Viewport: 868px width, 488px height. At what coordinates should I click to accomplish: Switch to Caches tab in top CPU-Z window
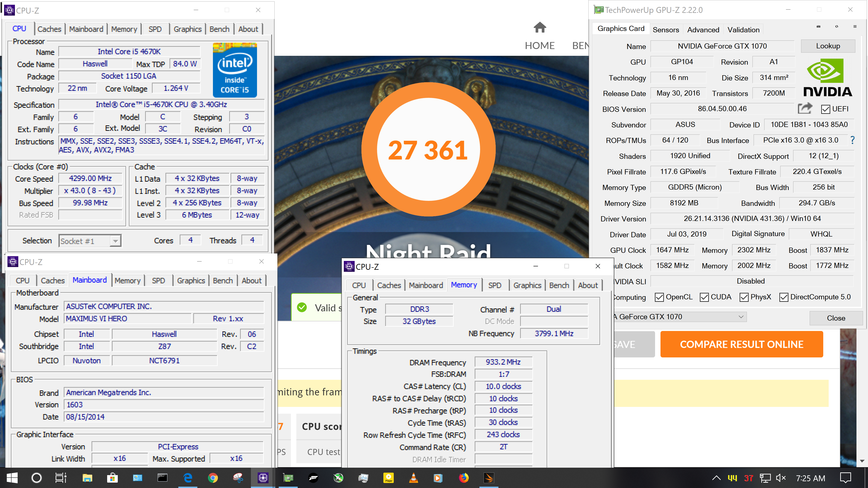pos(49,29)
